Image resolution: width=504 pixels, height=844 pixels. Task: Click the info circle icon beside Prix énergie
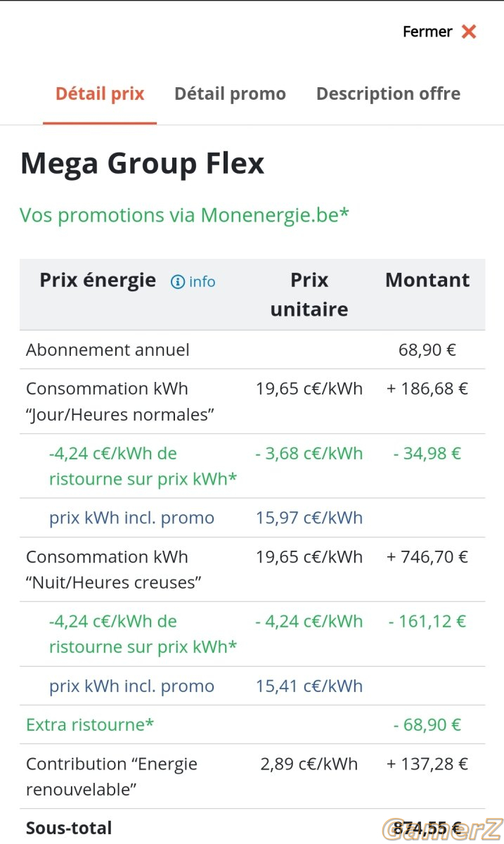pos(178,281)
